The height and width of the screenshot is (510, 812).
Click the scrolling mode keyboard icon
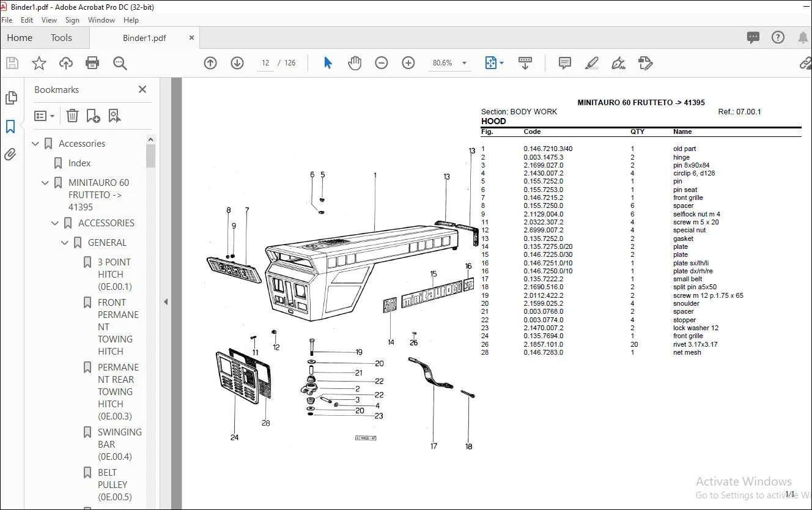[x=525, y=63]
